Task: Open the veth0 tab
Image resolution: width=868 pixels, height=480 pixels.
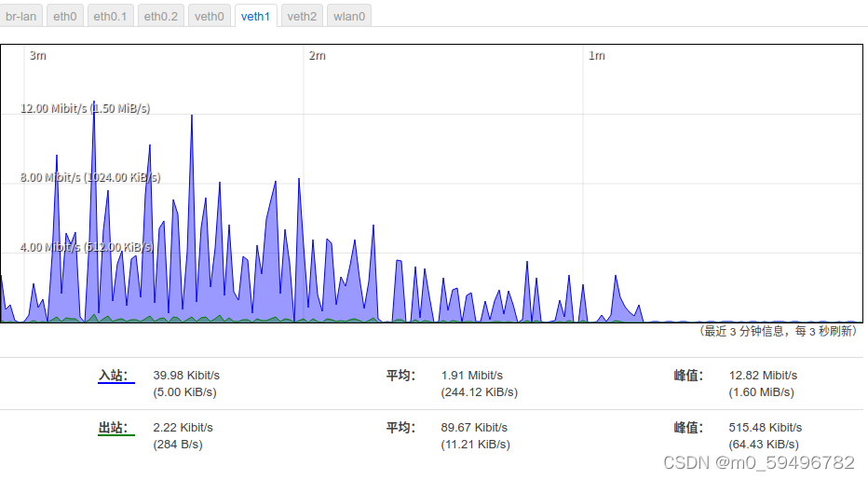Action: tap(210, 16)
